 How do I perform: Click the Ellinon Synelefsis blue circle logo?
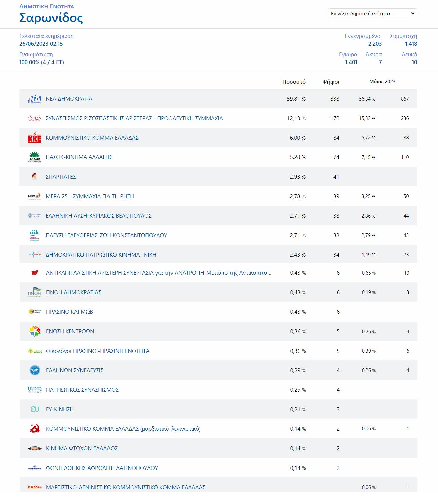[35, 370]
